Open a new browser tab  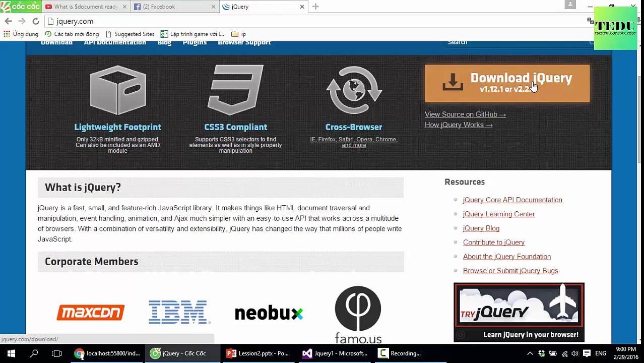(x=315, y=7)
